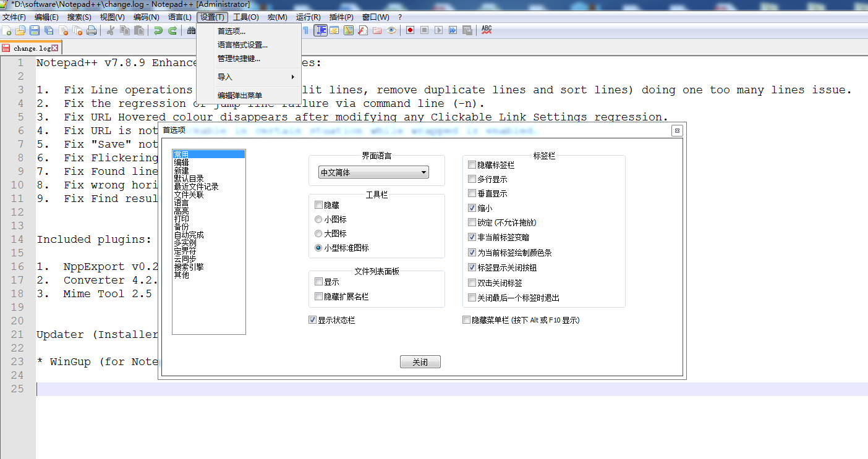
Task: Toggle the 隐藏扩展名栏 checkbox
Action: 318,297
